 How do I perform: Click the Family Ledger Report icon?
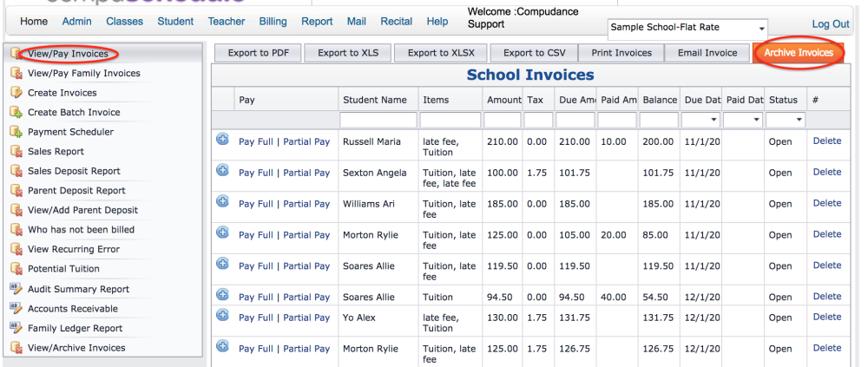point(16,328)
